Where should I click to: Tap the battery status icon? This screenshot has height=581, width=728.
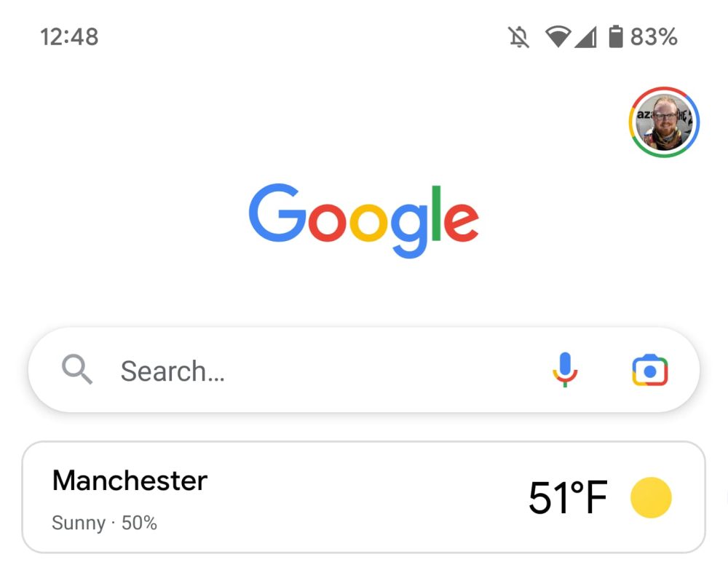tap(616, 36)
